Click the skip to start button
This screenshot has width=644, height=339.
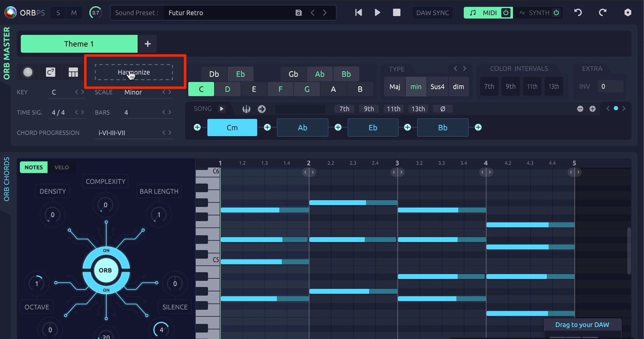[358, 13]
